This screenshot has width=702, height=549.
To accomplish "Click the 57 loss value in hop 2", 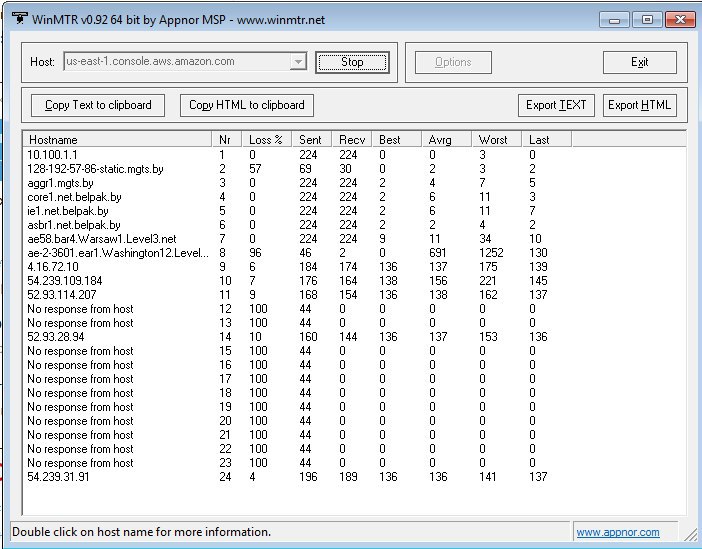I will tap(255, 169).
